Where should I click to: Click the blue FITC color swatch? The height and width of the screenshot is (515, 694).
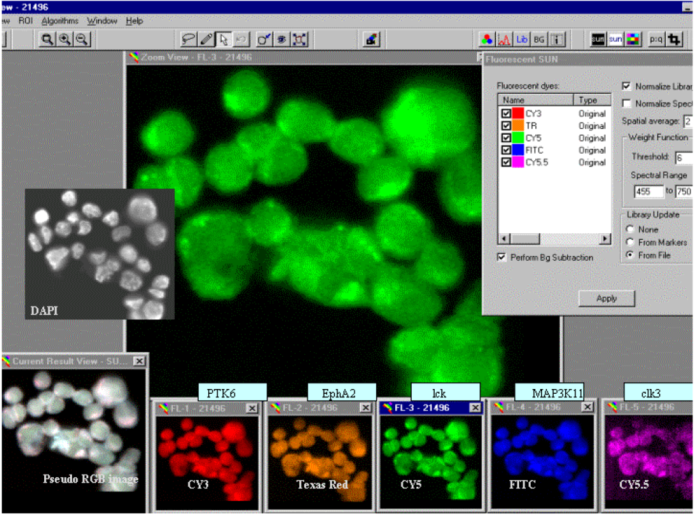click(x=518, y=150)
